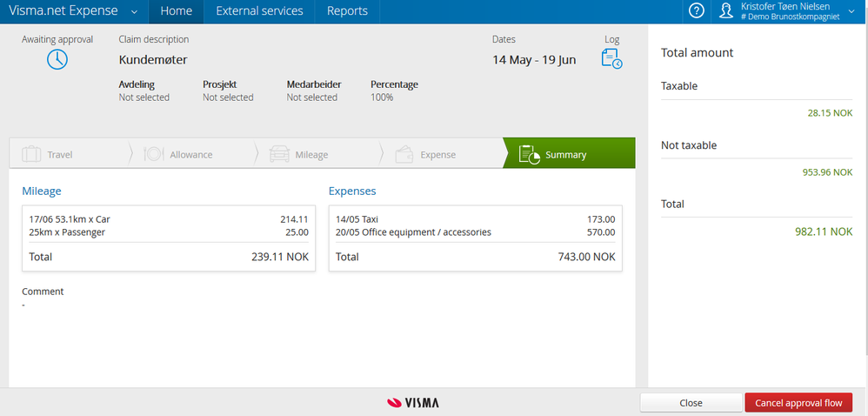The image size is (868, 416).
Task: Open the claim Log icon
Action: (x=611, y=58)
